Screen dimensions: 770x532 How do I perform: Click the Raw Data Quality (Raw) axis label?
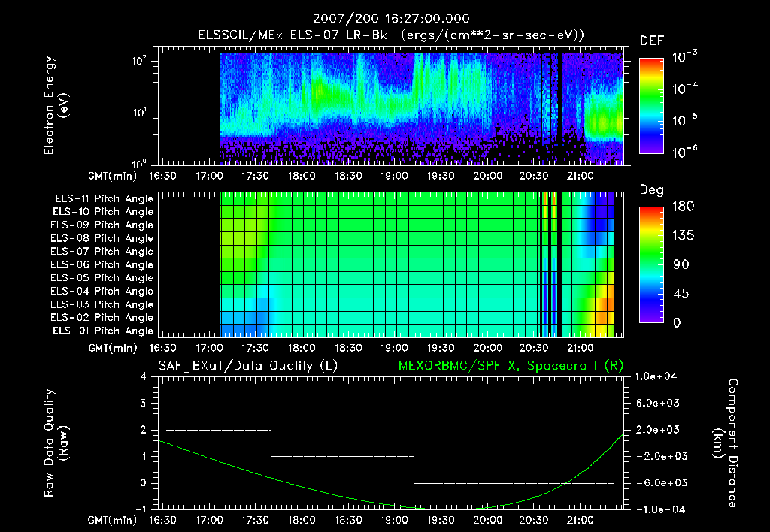tap(56, 443)
